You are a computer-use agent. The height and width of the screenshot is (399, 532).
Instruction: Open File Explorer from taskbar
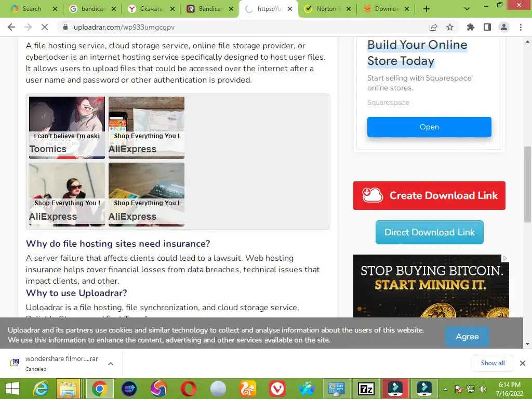[68, 389]
